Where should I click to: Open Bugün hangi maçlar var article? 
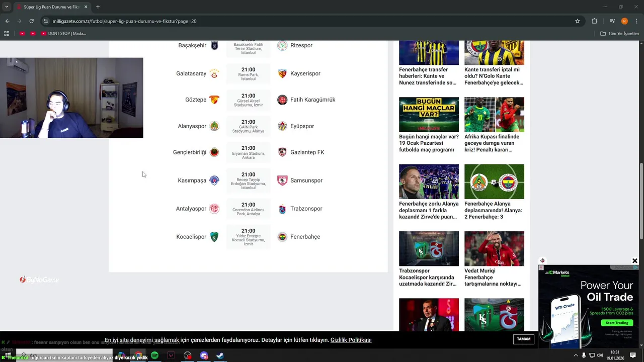[x=429, y=143]
